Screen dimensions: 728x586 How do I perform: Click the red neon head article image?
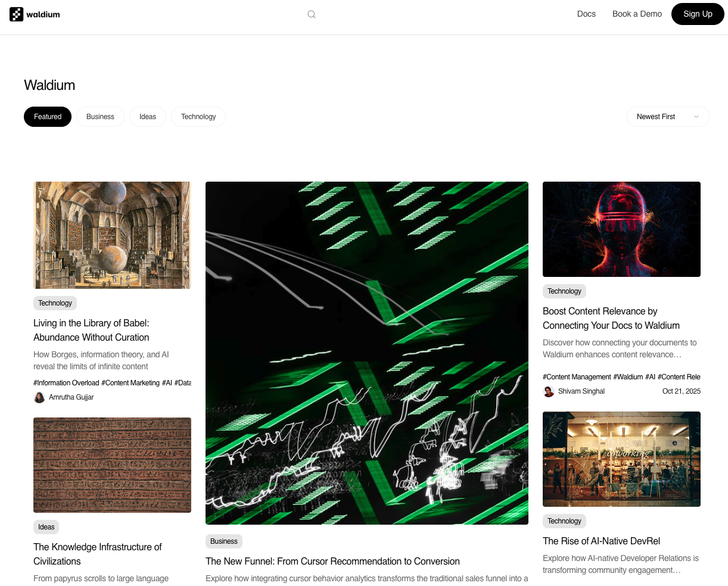pos(621,229)
